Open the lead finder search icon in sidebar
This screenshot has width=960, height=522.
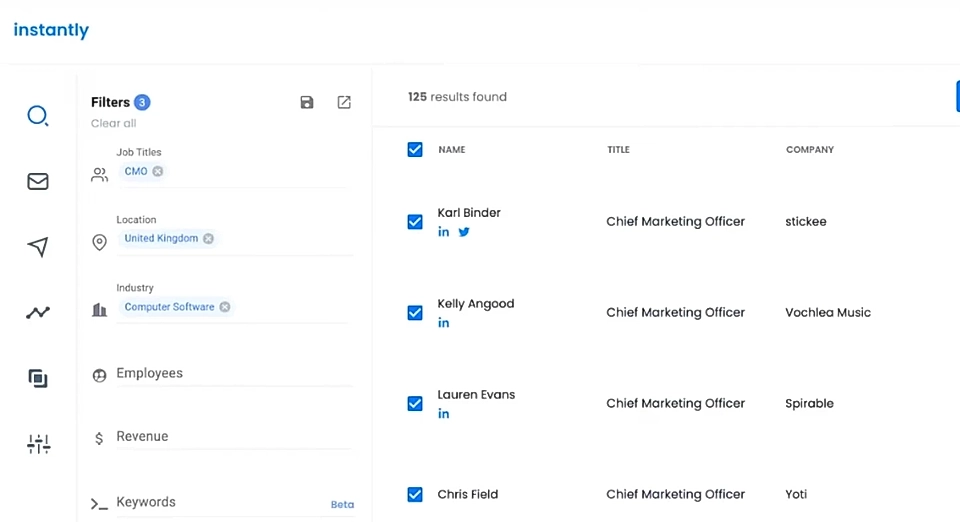tap(38, 116)
